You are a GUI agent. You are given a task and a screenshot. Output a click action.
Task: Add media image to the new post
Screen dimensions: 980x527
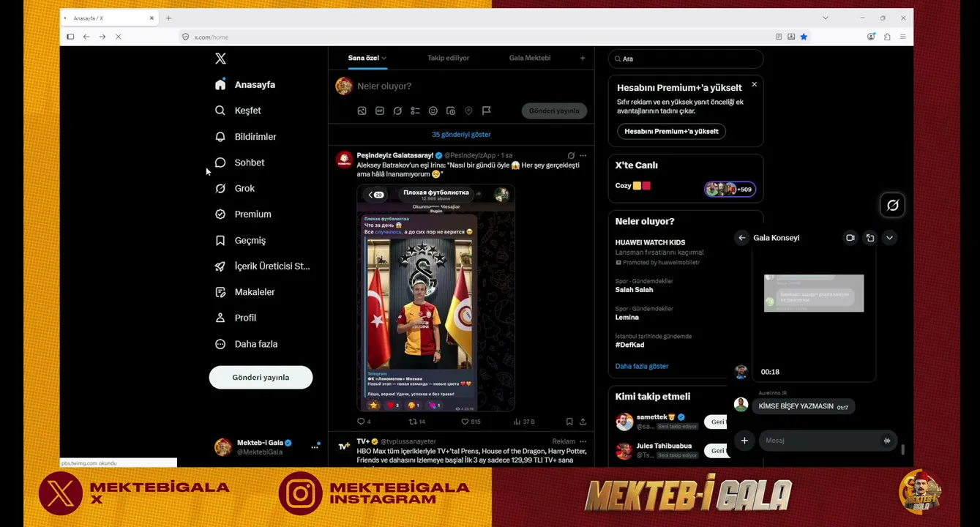click(362, 111)
